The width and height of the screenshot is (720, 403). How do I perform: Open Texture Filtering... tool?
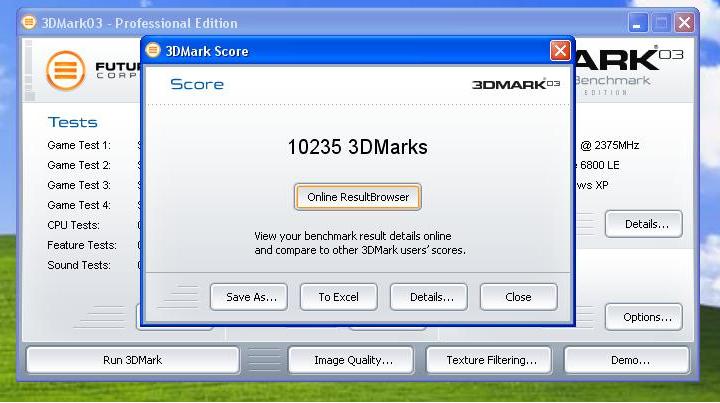[x=489, y=360]
